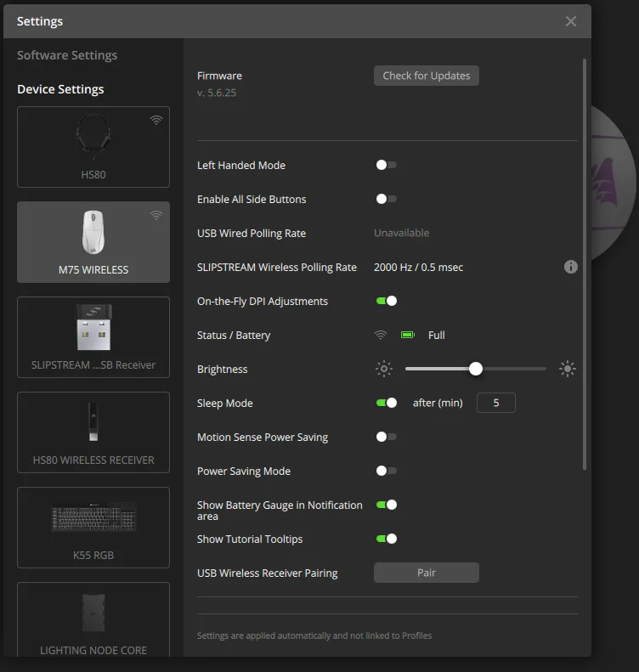
Task: Click the wireless signal icon on HS80 card
Action: click(x=156, y=120)
